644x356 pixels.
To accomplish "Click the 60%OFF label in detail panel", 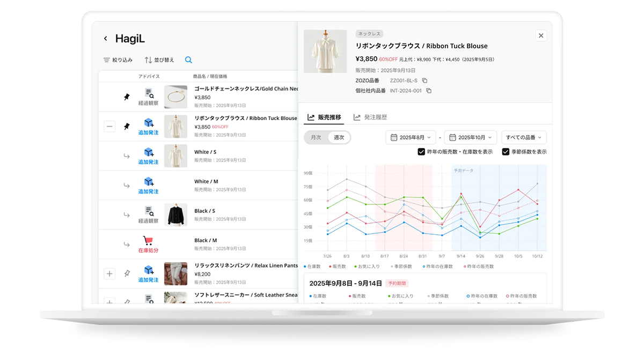I will (388, 60).
